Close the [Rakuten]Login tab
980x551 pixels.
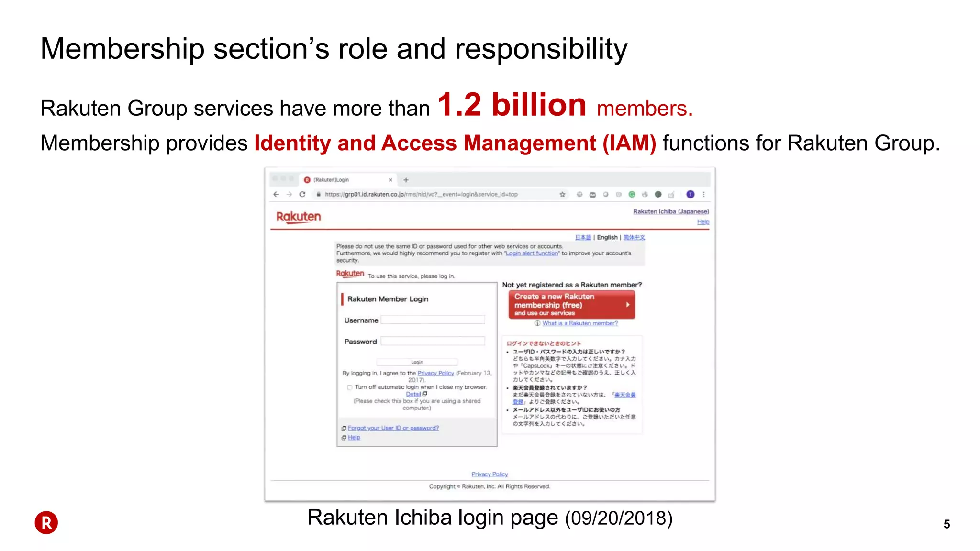pyautogui.click(x=390, y=180)
